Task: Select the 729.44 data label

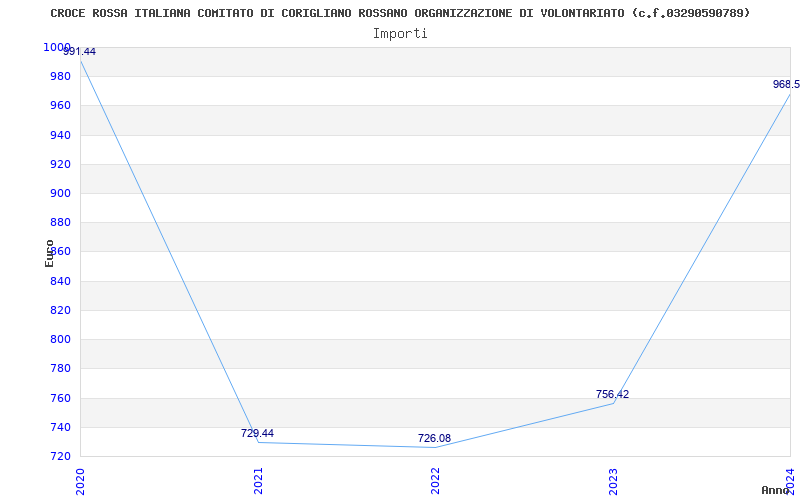Action: pyautogui.click(x=257, y=433)
